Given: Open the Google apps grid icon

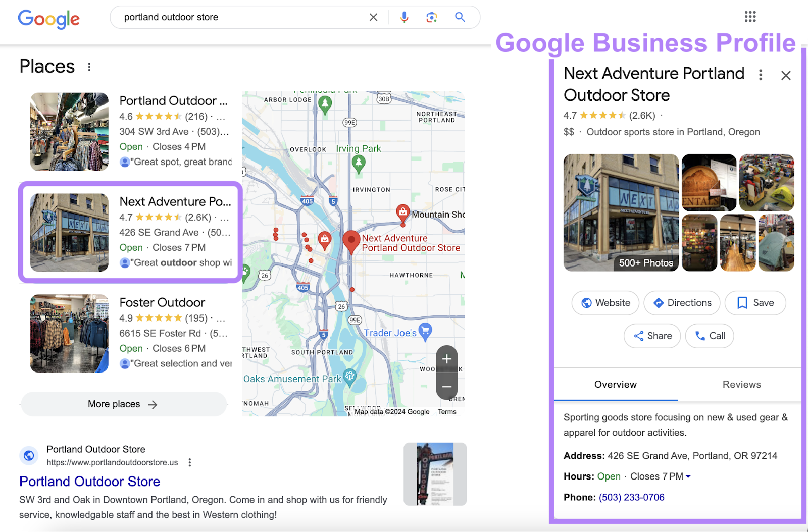Looking at the screenshot, I should 750,17.
